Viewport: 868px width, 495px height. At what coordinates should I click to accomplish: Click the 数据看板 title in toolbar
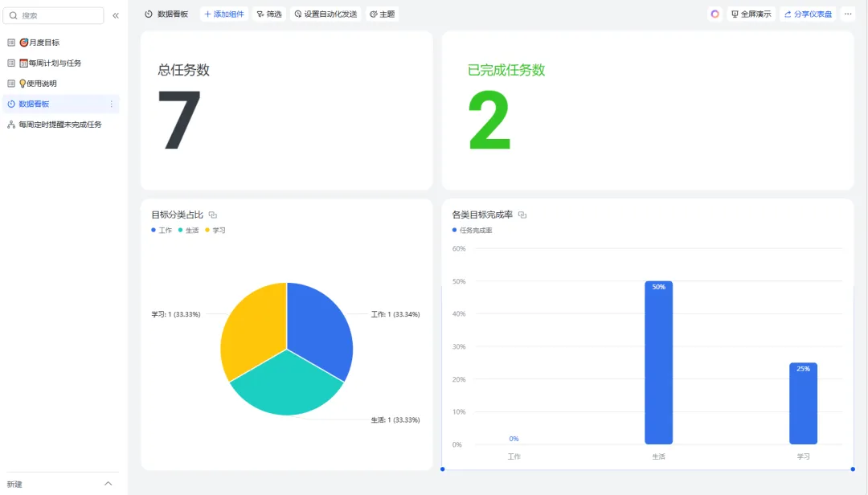point(173,14)
